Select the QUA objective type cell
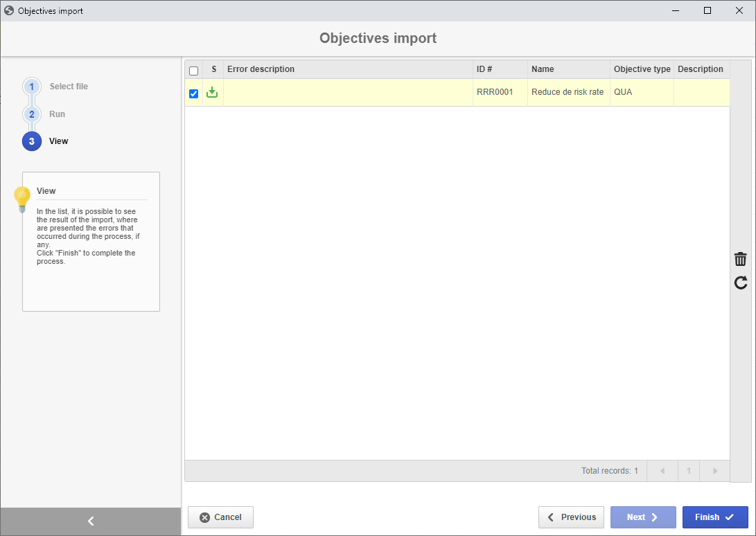This screenshot has width=756, height=536. tap(642, 92)
